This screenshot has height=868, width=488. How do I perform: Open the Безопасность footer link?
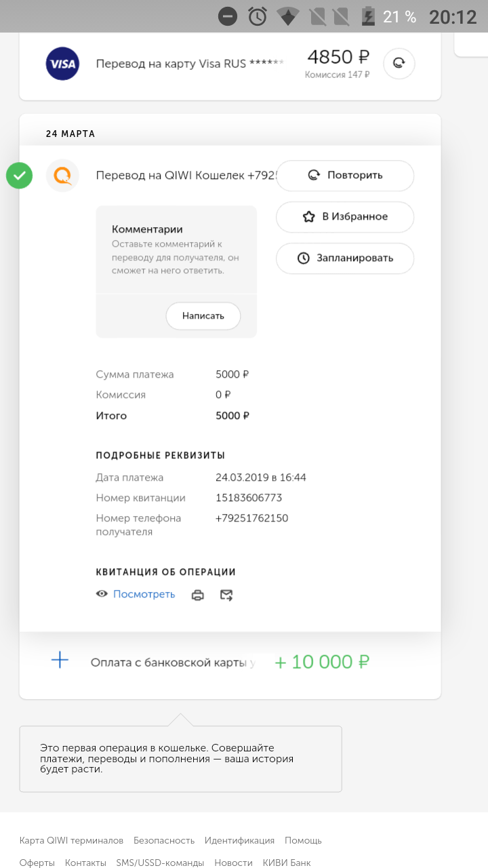164,840
